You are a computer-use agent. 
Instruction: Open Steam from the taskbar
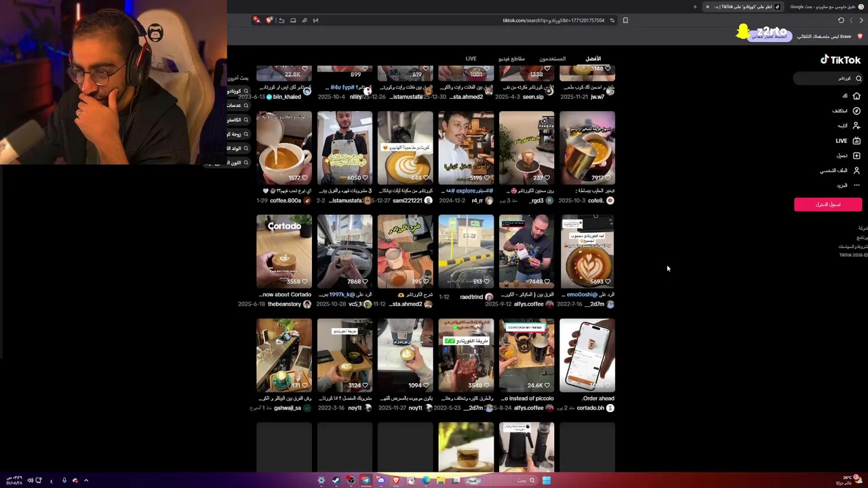[336, 481]
